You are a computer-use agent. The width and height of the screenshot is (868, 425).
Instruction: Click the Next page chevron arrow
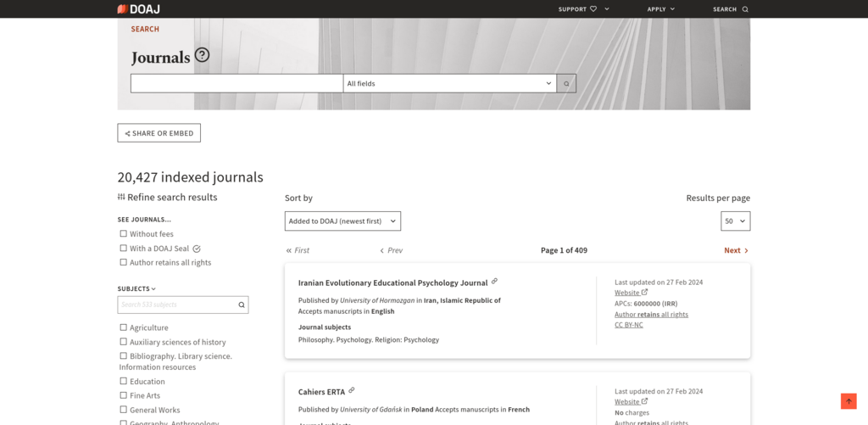(746, 250)
